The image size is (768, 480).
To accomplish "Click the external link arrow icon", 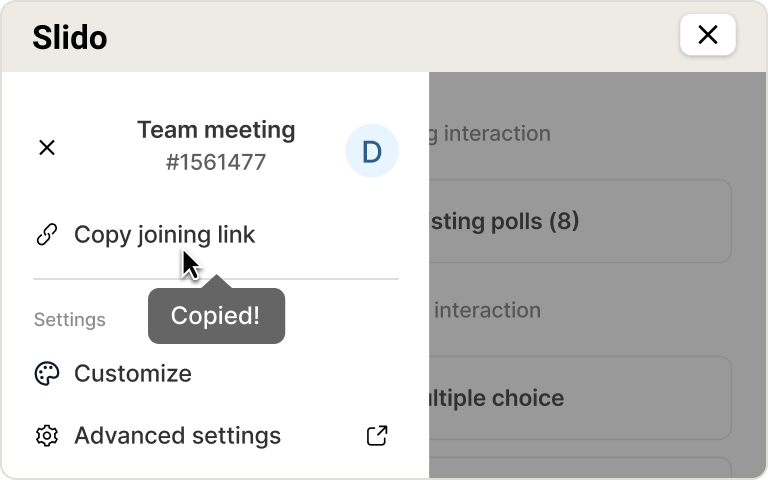I will 377,436.
